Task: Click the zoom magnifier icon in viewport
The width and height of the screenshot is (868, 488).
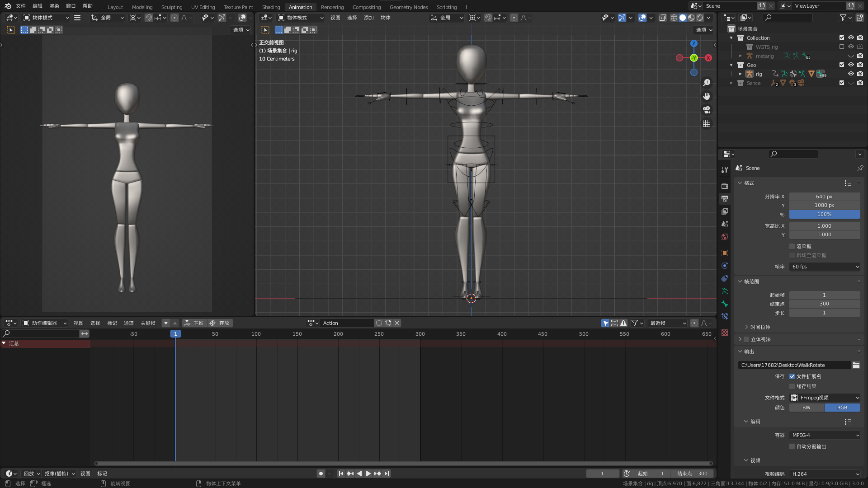Action: (x=707, y=83)
